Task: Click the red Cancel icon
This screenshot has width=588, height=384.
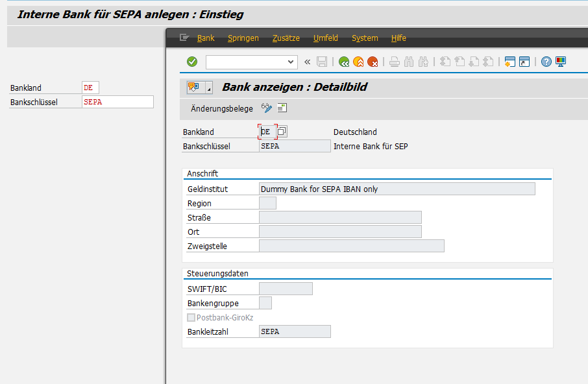Action: coord(373,62)
